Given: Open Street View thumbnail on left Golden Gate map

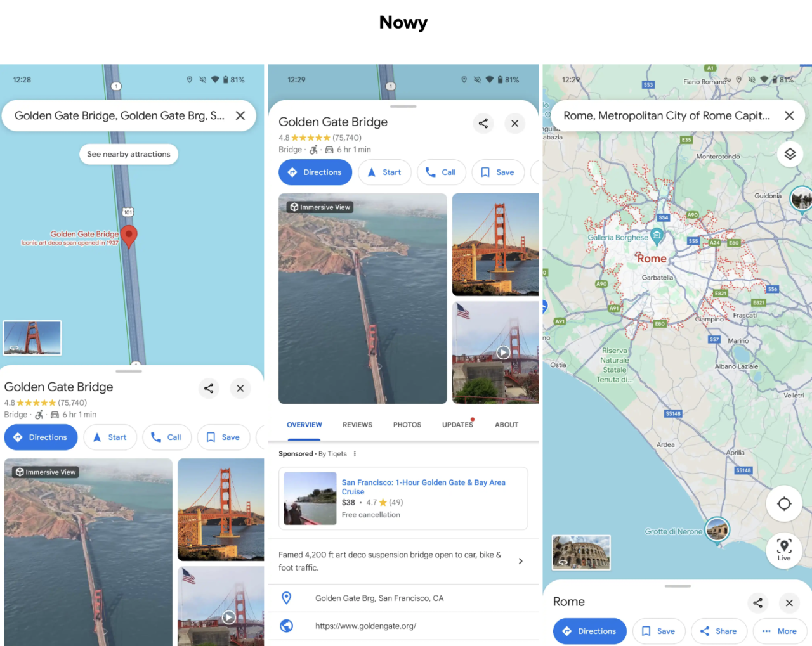Looking at the screenshot, I should tap(32, 337).
